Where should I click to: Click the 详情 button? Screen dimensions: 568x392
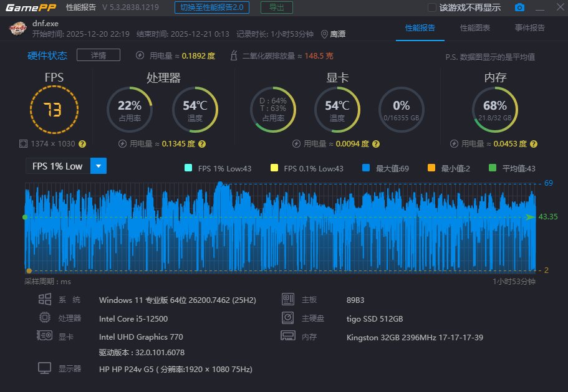click(98, 55)
